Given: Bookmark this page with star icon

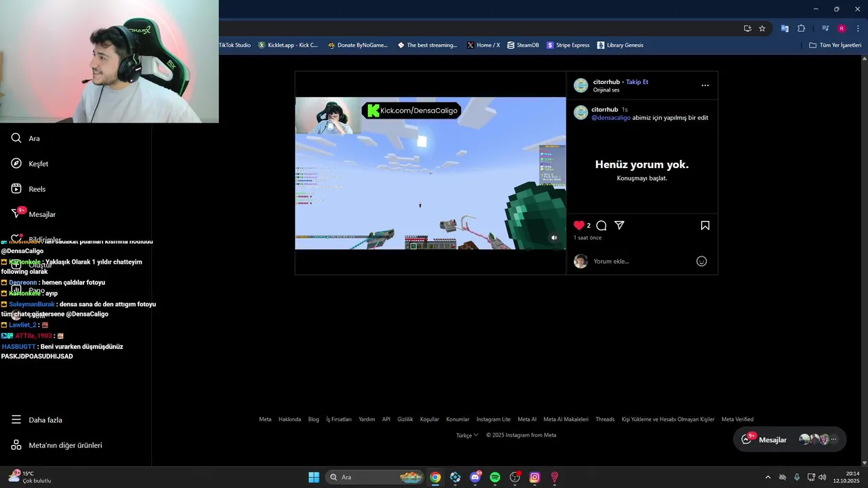Looking at the screenshot, I should [x=762, y=28].
